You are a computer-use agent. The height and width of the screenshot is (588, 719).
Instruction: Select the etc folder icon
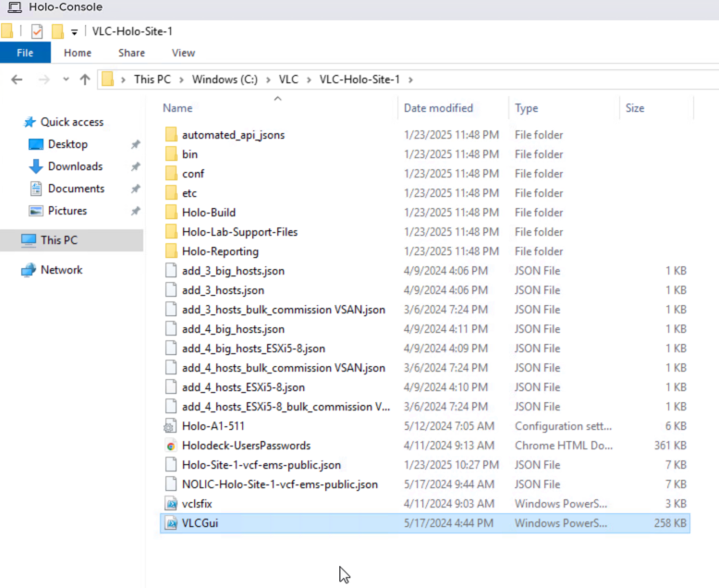[x=171, y=193]
